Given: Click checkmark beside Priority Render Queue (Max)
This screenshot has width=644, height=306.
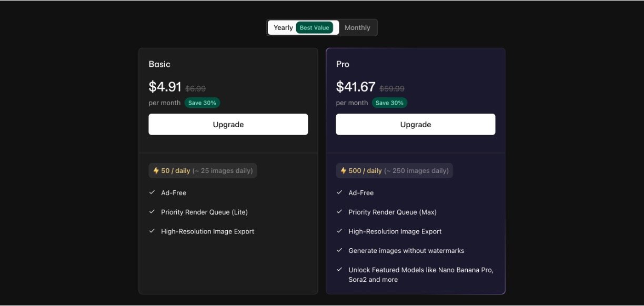Looking at the screenshot, I should (x=339, y=212).
